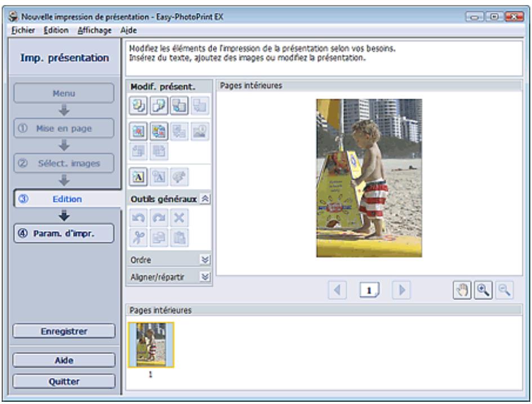This screenshot has height=404, width=532.
Task: Click the 'Ordre' label text
Action: pyautogui.click(x=141, y=260)
